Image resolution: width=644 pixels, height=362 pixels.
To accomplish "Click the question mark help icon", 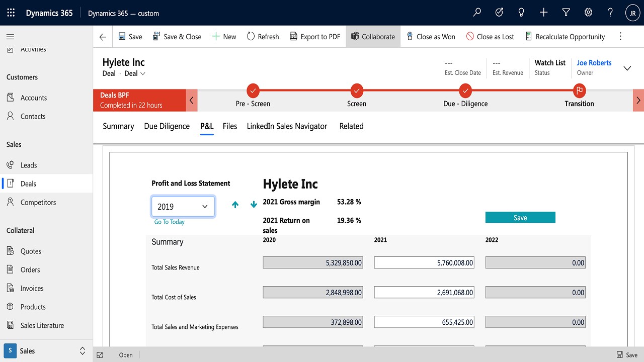I will pos(610,13).
